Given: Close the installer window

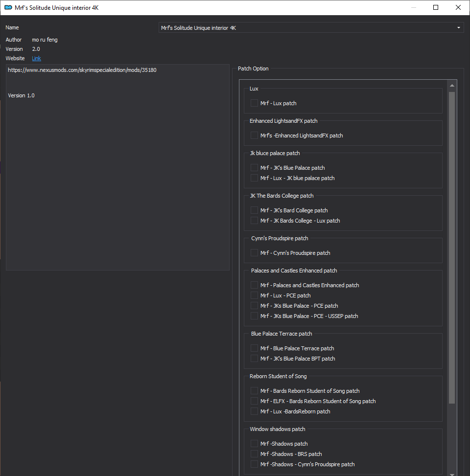Looking at the screenshot, I should coord(458,8).
